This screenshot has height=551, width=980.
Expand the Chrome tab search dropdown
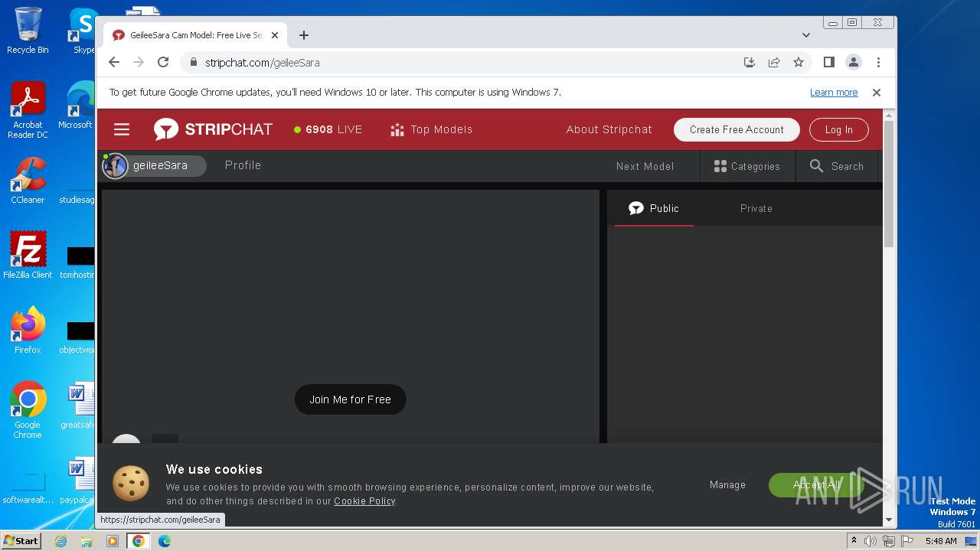(x=805, y=35)
